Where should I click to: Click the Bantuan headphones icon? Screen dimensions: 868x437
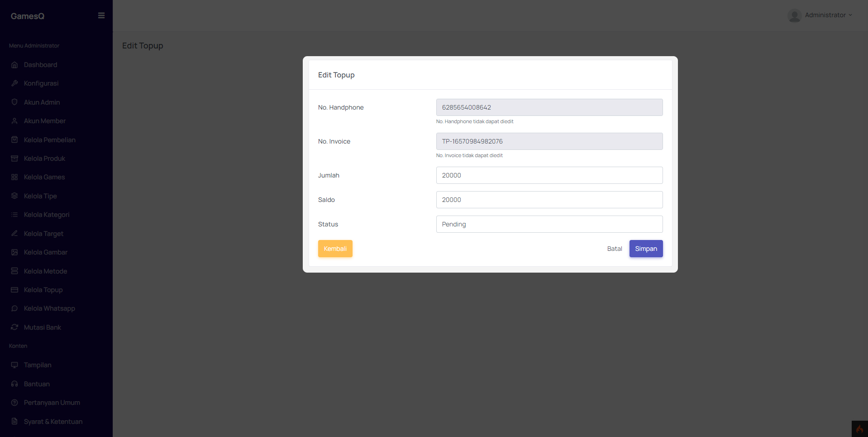pyautogui.click(x=14, y=384)
